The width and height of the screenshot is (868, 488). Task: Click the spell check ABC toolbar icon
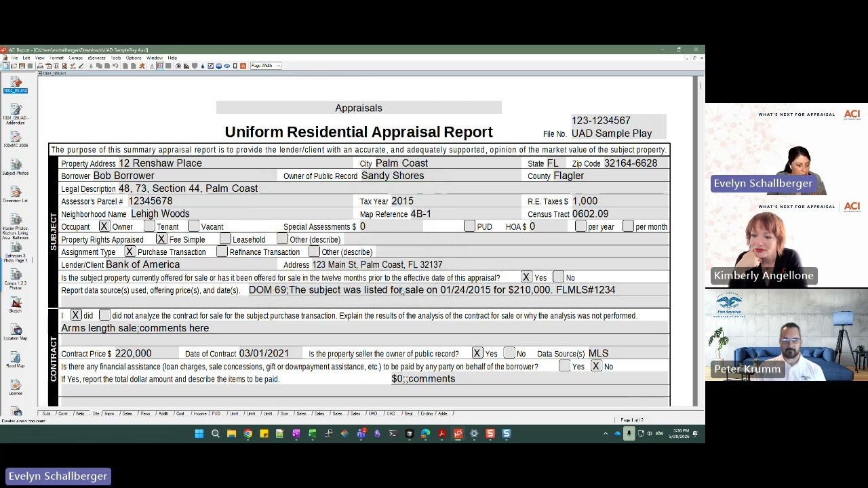pos(73,66)
